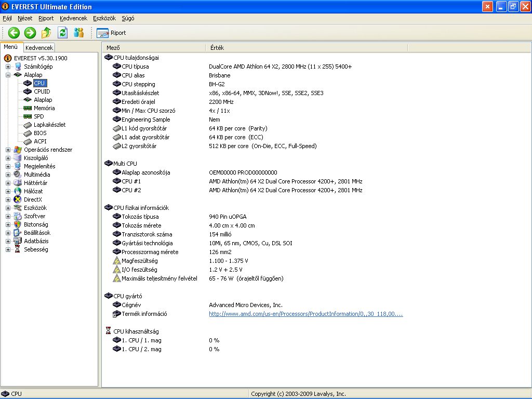Expand the DirectX tree node
Screen dimensions: 532x399
[x=8, y=199]
